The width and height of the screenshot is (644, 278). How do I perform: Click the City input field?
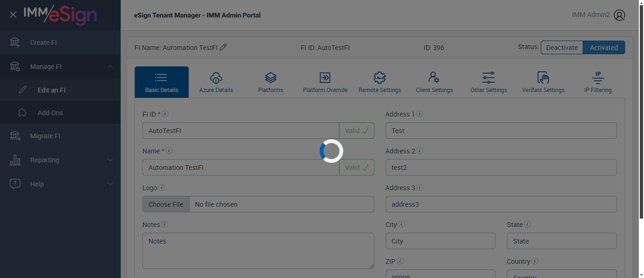tap(440, 241)
